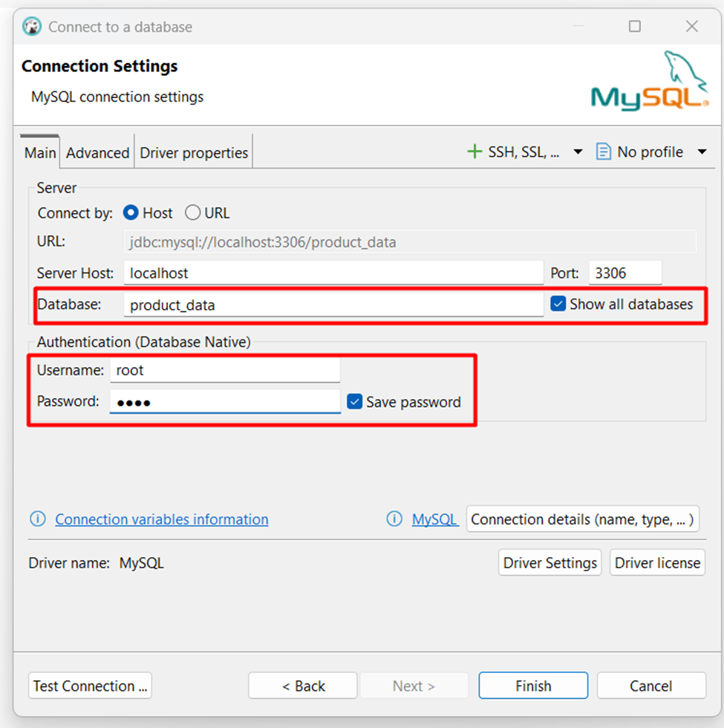
Task: Click the Port field showing 3306
Action: [x=625, y=273]
